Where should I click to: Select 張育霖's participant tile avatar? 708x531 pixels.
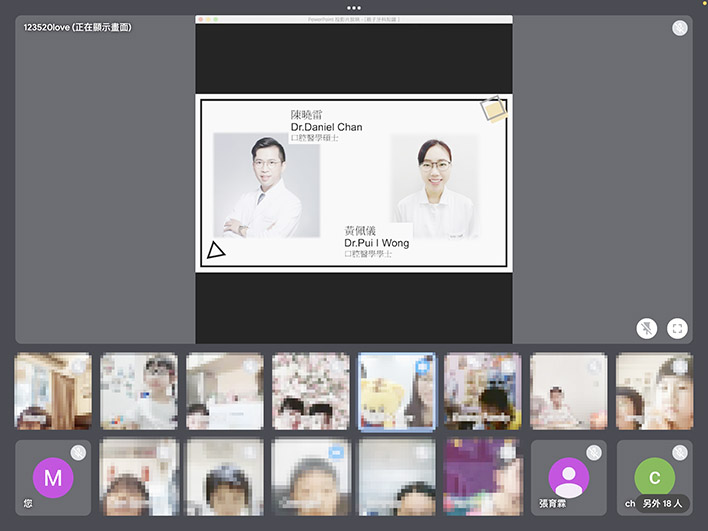(x=569, y=476)
